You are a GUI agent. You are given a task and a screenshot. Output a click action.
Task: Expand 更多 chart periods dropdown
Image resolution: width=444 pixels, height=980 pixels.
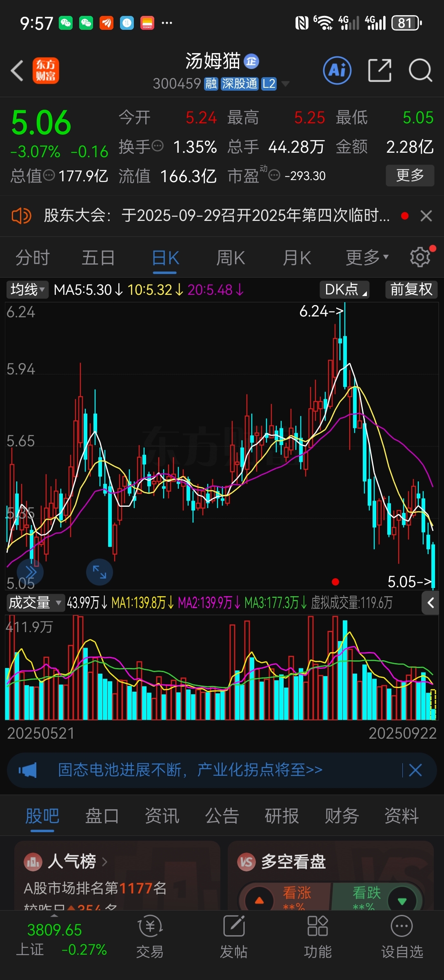(x=367, y=257)
